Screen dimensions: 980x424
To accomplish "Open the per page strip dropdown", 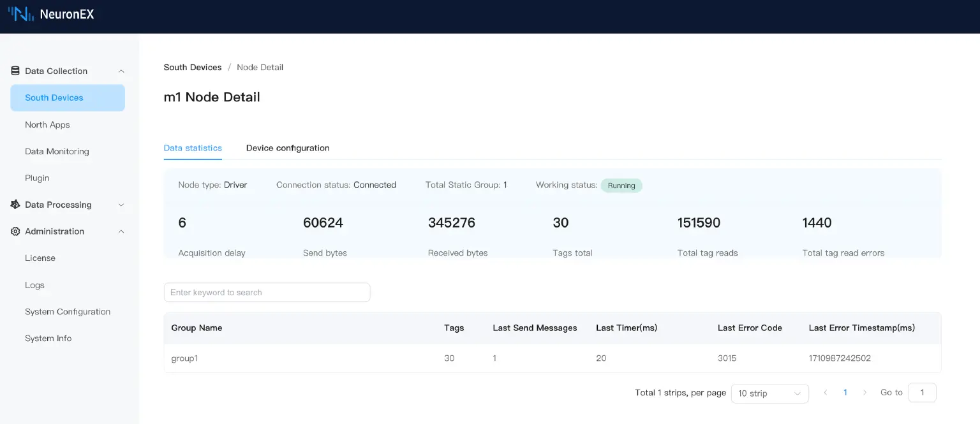I will 769,393.
